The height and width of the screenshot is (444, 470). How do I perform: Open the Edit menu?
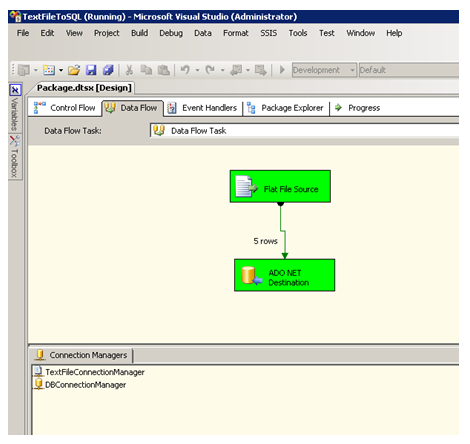pos(47,33)
